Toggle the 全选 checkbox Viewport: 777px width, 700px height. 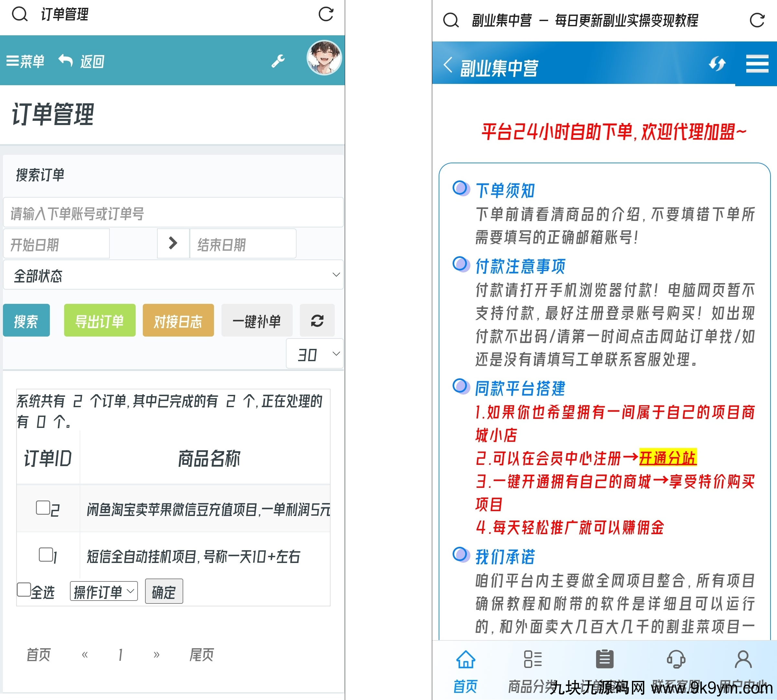24,589
